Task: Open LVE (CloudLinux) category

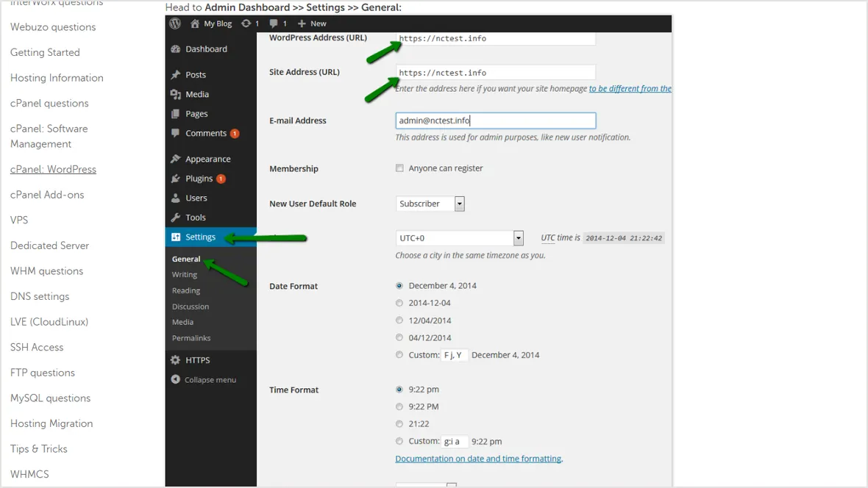Action: click(x=49, y=322)
